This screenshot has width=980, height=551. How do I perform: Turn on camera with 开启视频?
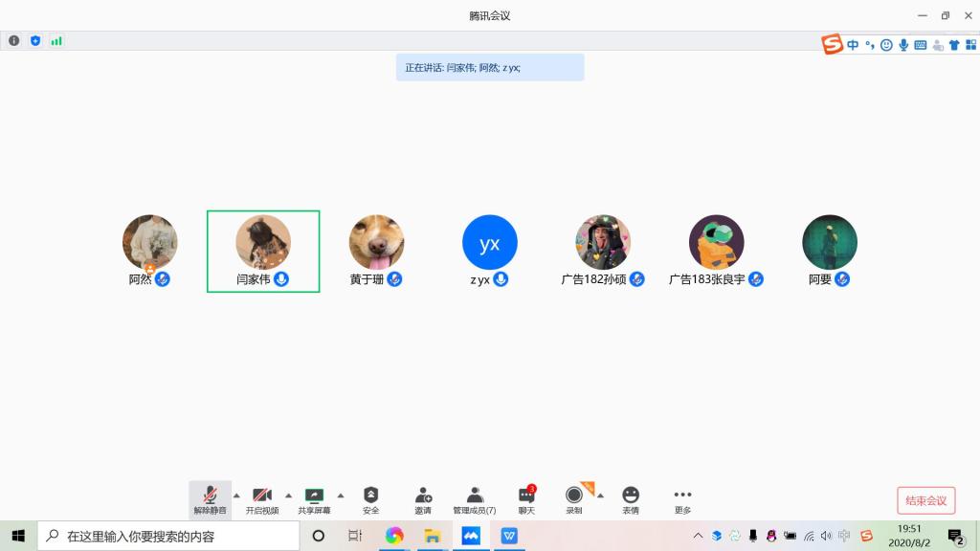262,499
